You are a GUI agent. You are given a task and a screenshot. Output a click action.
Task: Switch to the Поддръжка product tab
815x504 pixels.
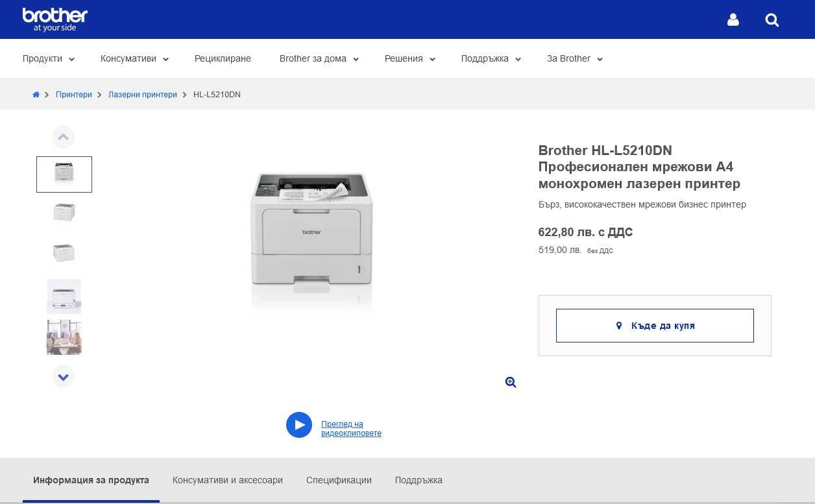pos(419,480)
